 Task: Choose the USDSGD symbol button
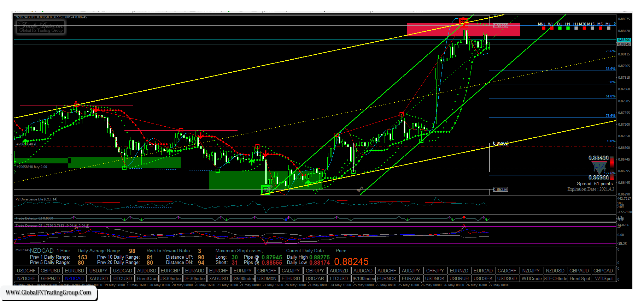507,278
